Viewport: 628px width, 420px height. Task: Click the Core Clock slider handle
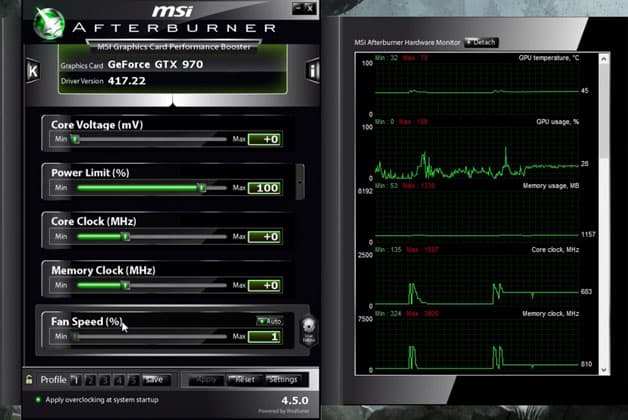(126, 236)
